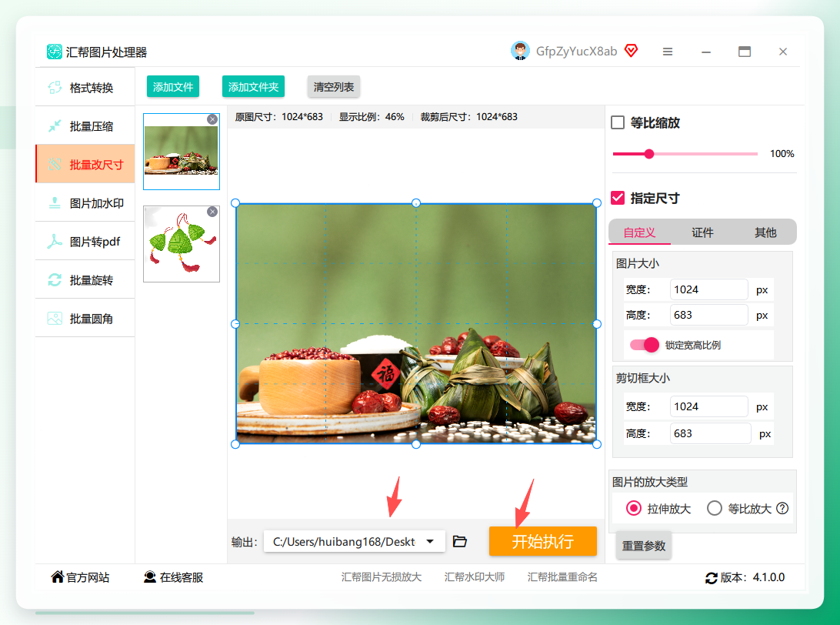Click the 重置参数 button

pos(643,546)
